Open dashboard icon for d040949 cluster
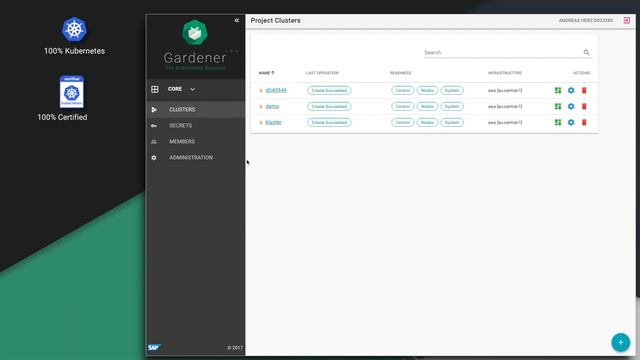The image size is (640, 360). [x=558, y=90]
